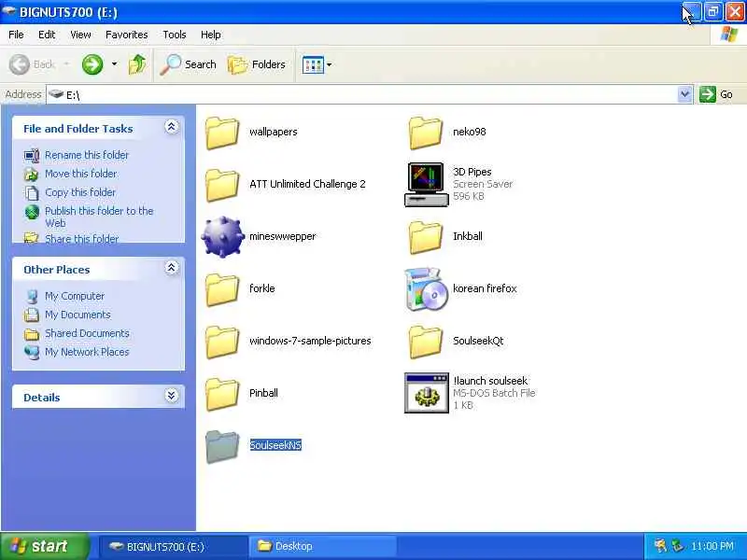This screenshot has height=560, width=747.
Task: Go to My Documents
Action: 78,315
